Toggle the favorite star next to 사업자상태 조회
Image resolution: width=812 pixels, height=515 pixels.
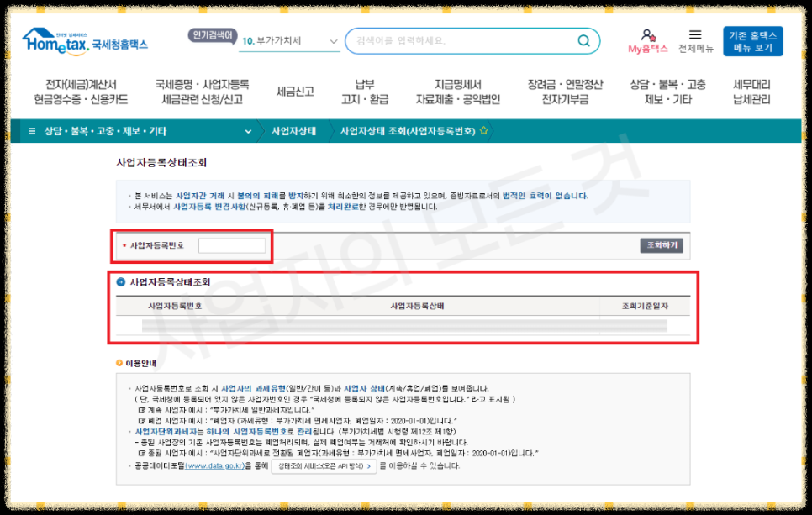click(x=484, y=131)
